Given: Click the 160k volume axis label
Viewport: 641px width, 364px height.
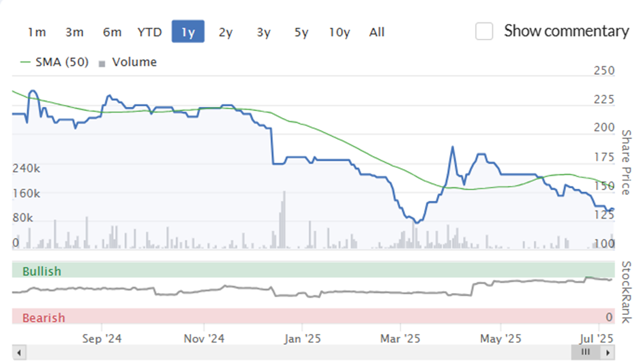Looking at the screenshot, I should (26, 193).
